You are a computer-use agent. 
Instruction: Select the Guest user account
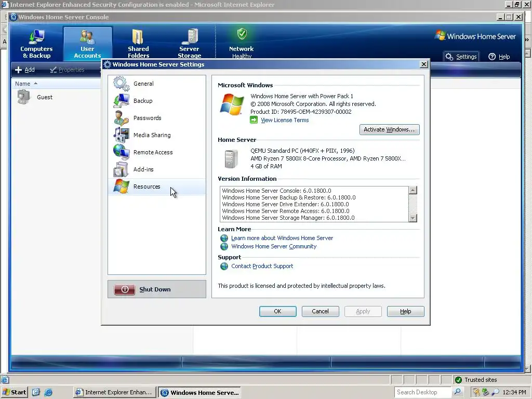[x=35, y=97]
